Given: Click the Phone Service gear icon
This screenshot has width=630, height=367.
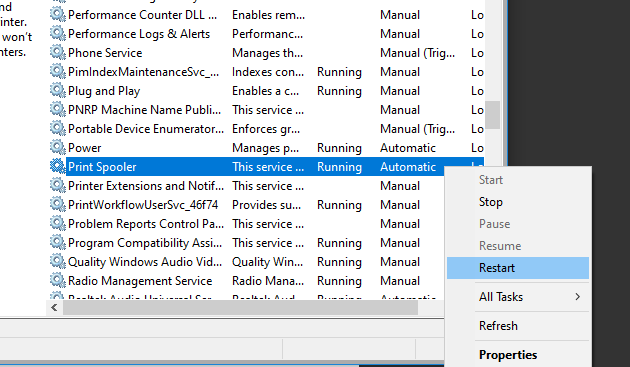Looking at the screenshot, I should coord(57,53).
